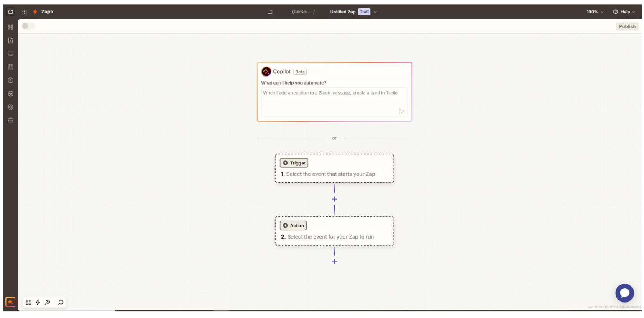Open the (Perso... folder breadcrumb

pyautogui.click(x=302, y=12)
